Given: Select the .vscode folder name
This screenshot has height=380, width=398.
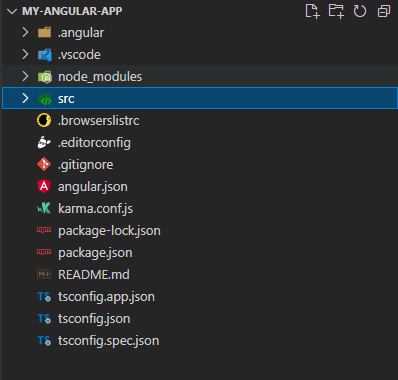Looking at the screenshot, I should coord(79,55).
